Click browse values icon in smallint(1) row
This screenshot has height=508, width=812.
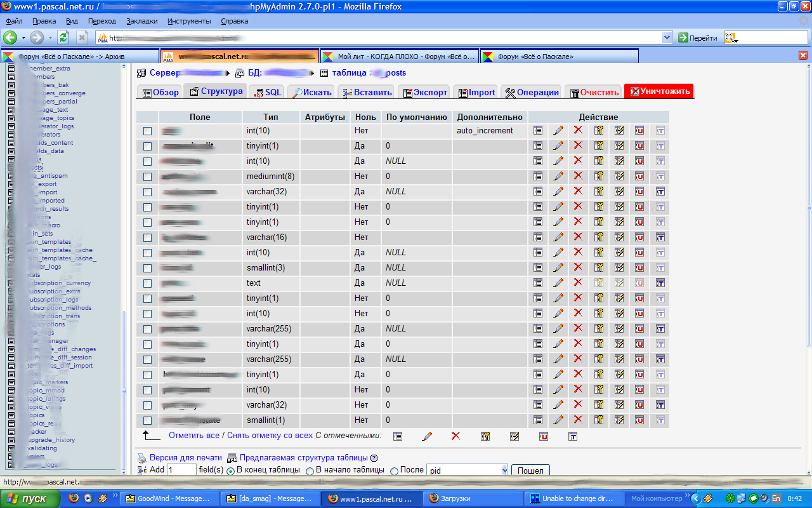(538, 420)
